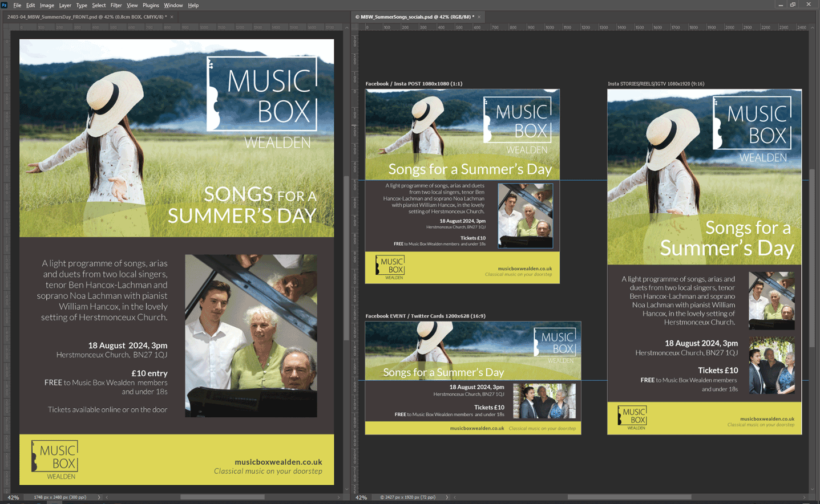
Task: Click the scroll-right arrow of the socials document
Action: (805, 497)
